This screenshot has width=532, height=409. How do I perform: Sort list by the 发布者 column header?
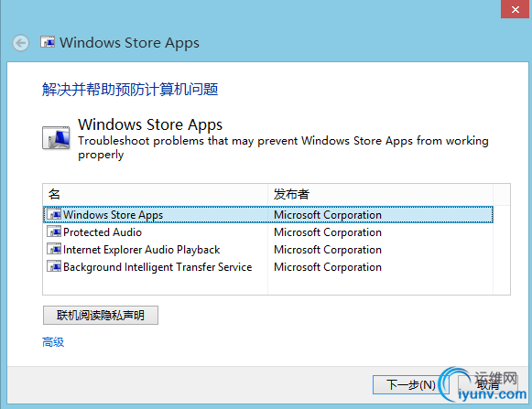coord(380,194)
